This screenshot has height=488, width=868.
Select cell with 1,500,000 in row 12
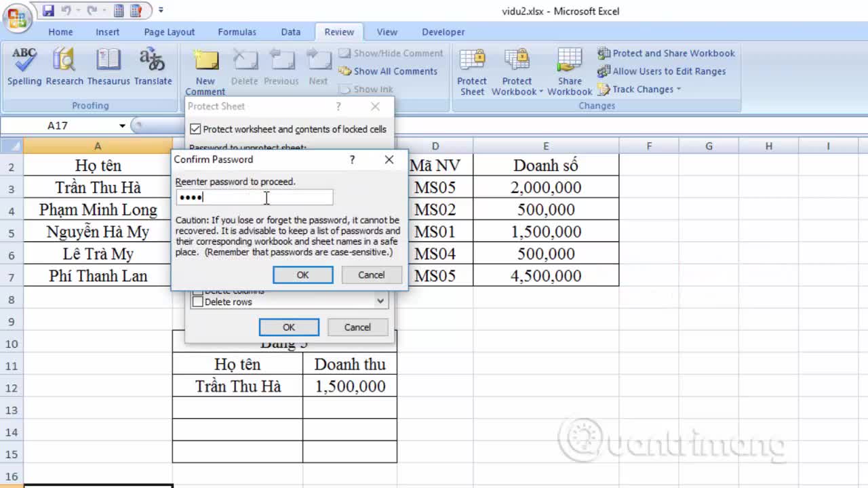[x=350, y=387]
